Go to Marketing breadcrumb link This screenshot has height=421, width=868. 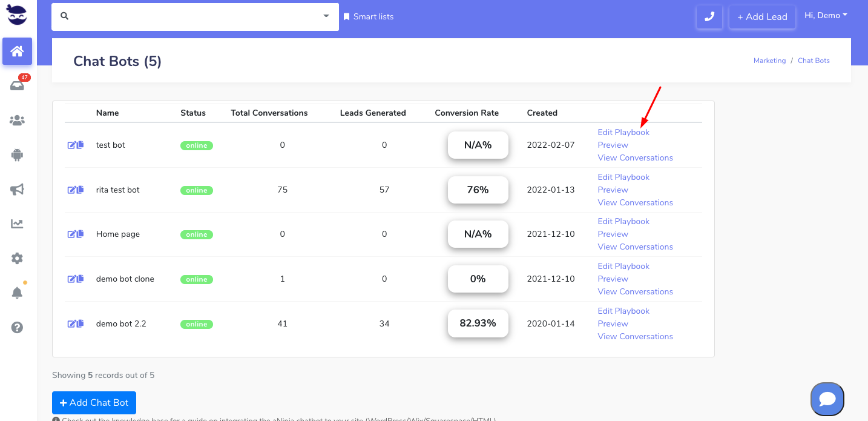tap(769, 61)
